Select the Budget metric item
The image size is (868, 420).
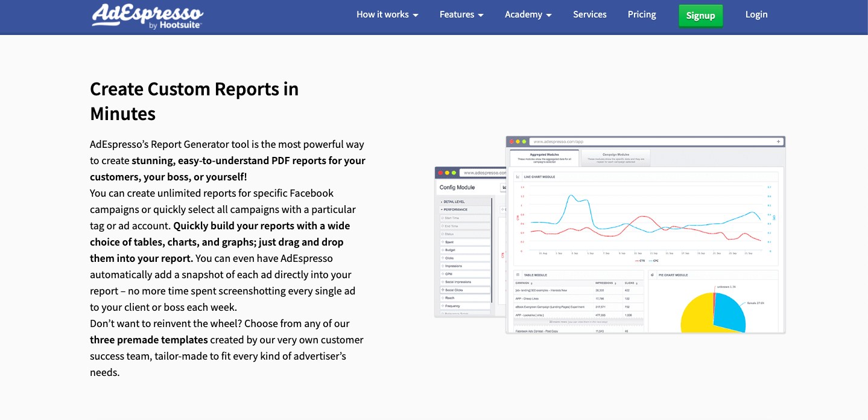pos(465,250)
